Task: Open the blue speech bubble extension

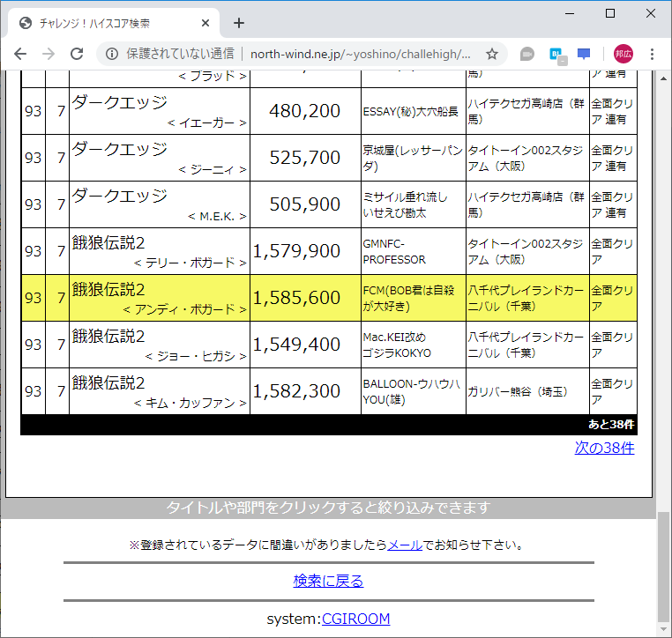Action: (x=584, y=55)
